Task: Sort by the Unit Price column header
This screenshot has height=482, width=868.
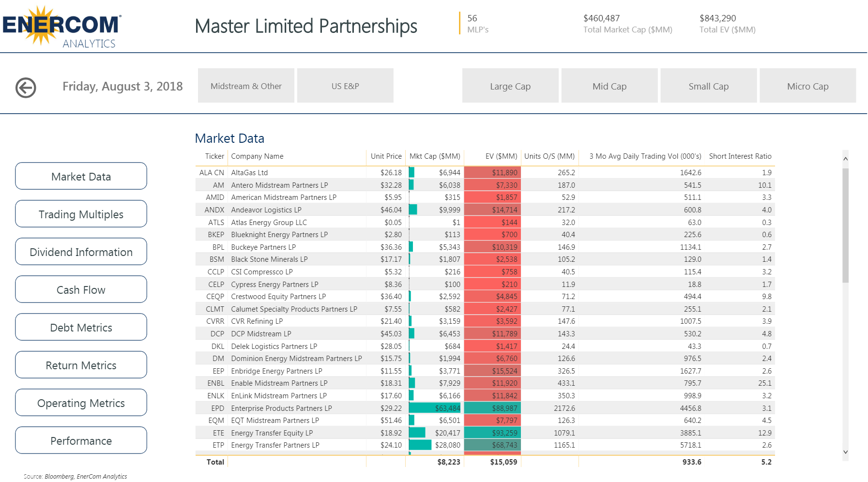Action: pyautogui.click(x=386, y=156)
